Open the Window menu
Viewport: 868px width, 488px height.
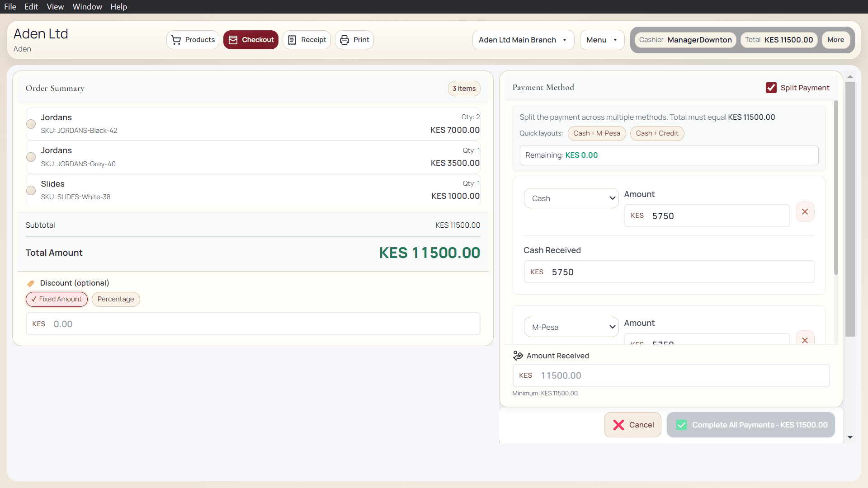click(x=87, y=7)
